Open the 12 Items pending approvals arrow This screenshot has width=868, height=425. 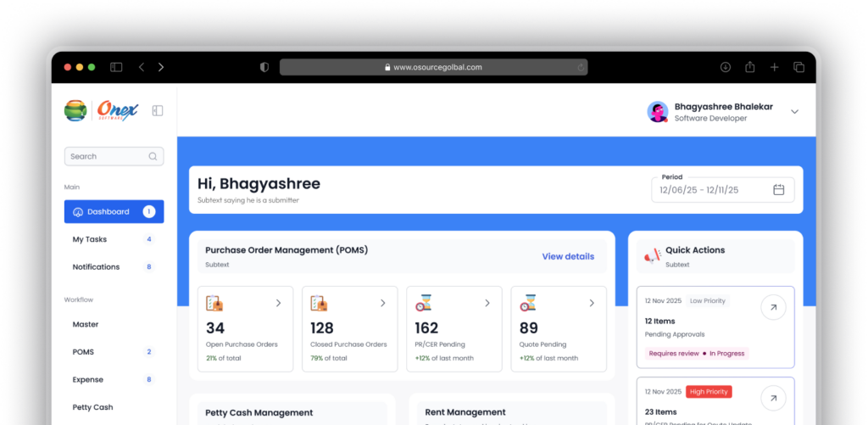click(x=772, y=307)
